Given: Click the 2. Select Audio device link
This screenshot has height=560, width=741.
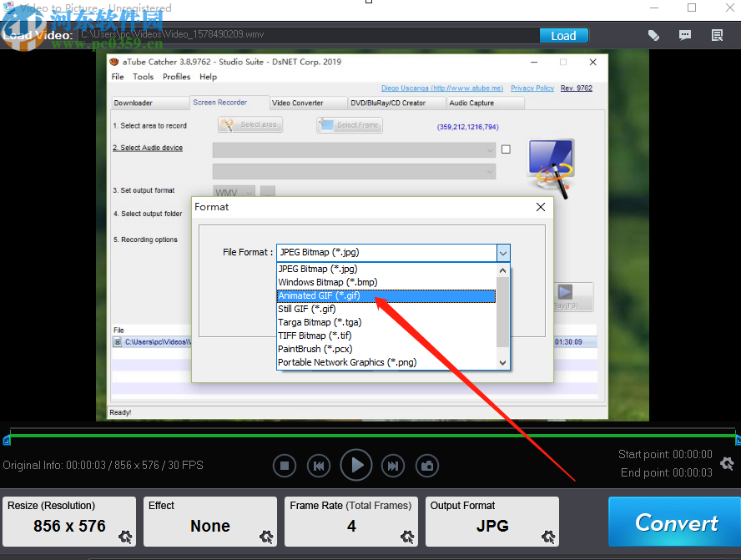Looking at the screenshot, I should [148, 148].
